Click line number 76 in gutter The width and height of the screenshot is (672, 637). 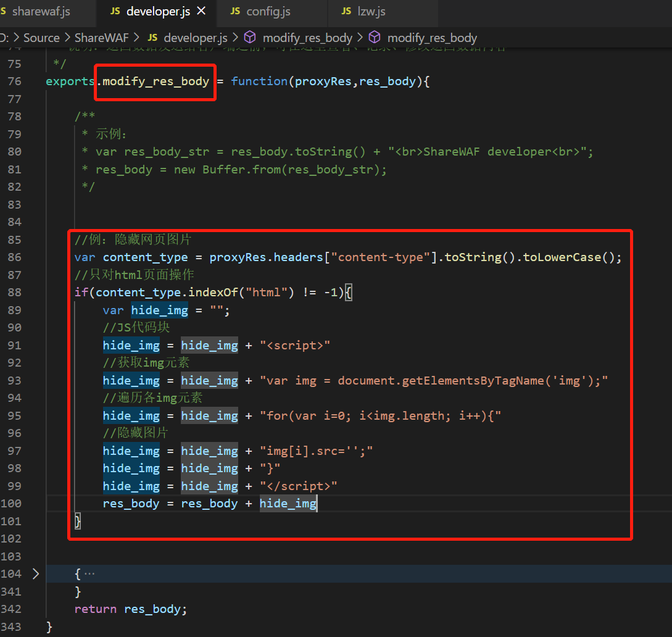pyautogui.click(x=14, y=81)
